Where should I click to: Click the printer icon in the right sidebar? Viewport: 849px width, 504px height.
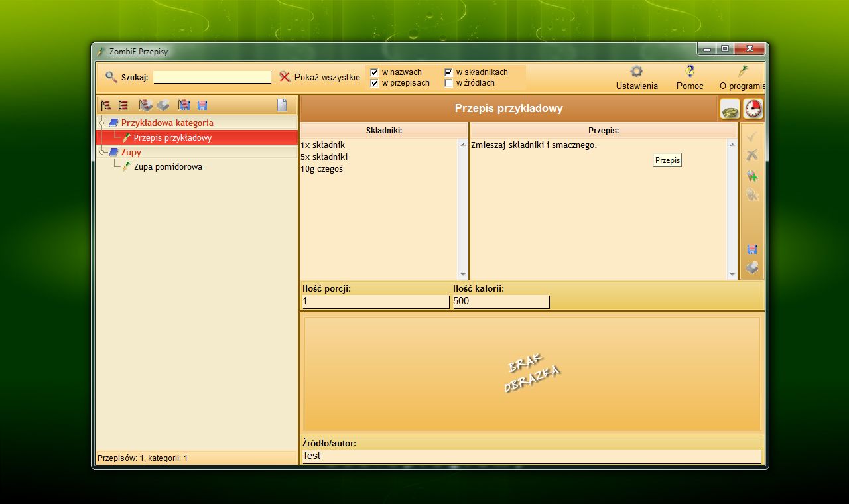click(x=751, y=268)
